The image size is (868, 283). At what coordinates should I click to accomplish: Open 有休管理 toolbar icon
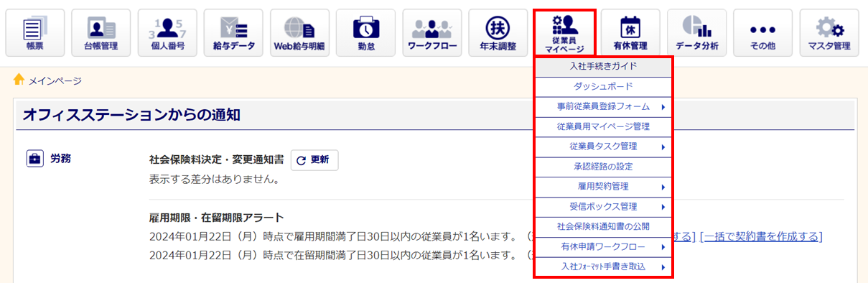[630, 33]
